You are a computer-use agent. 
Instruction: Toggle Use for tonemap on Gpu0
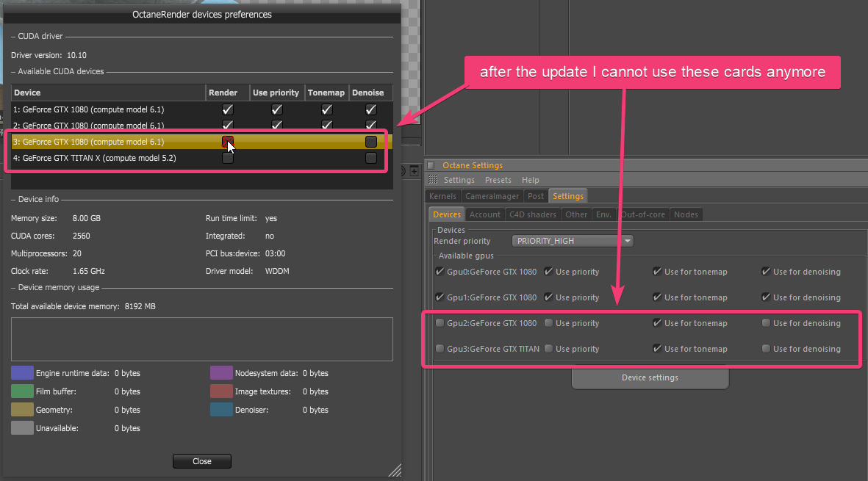[x=657, y=272]
